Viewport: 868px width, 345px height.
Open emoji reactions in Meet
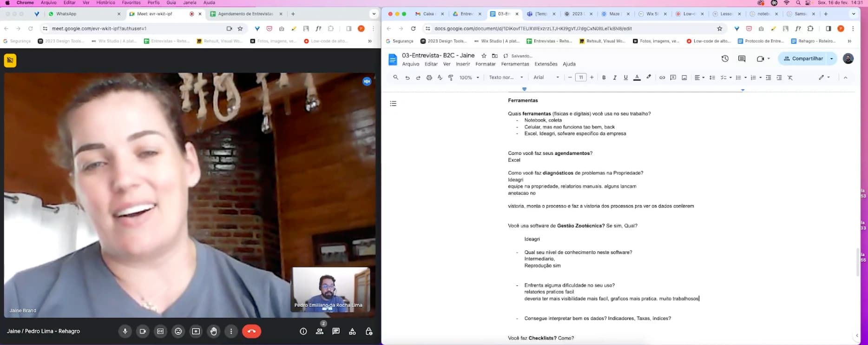pos(178,331)
